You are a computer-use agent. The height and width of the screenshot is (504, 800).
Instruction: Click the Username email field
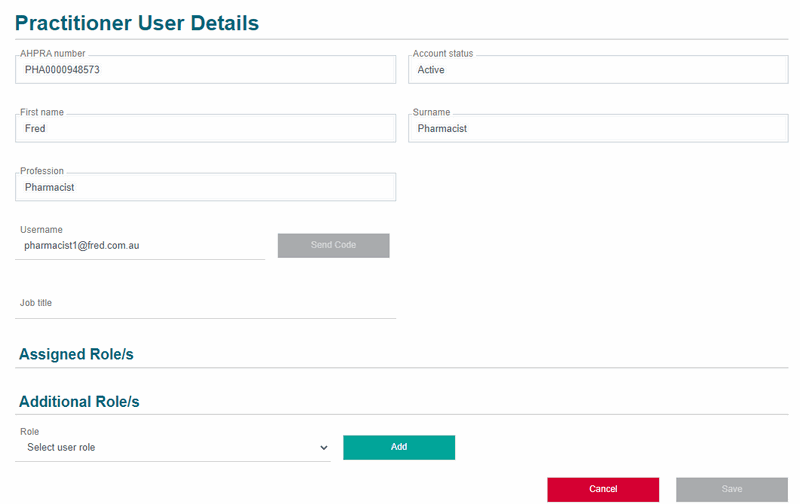(140, 245)
